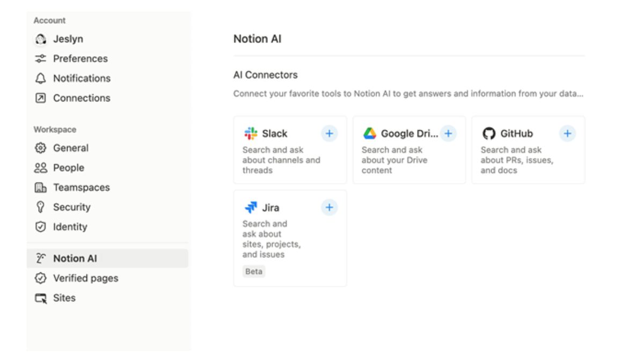This screenshot has width=644, height=362.
Task: Navigate to Teamspaces settings
Action: point(81,188)
